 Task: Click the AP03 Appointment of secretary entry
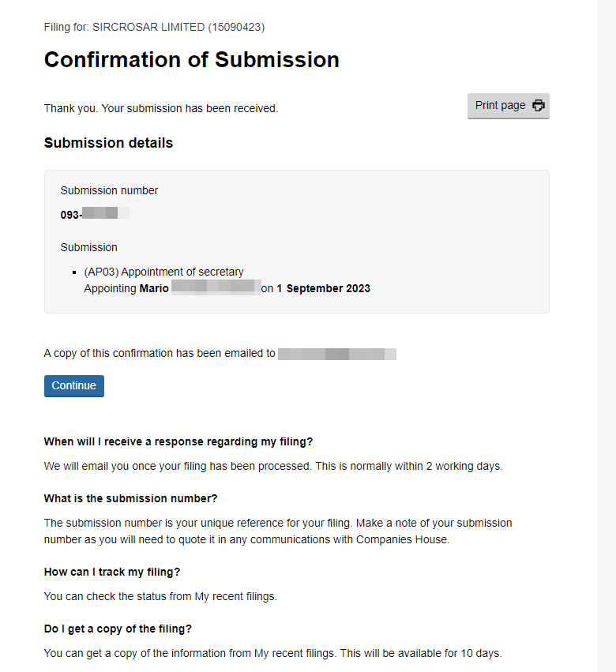pyautogui.click(x=164, y=272)
